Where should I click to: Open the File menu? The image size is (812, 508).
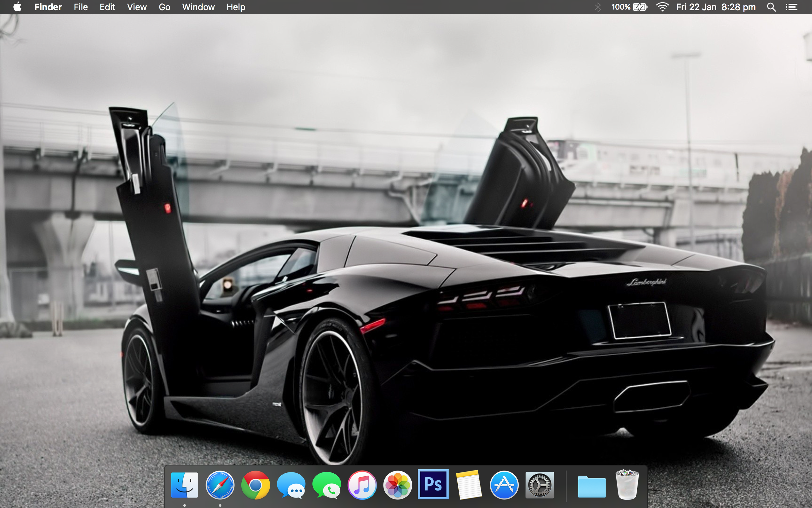click(x=81, y=7)
